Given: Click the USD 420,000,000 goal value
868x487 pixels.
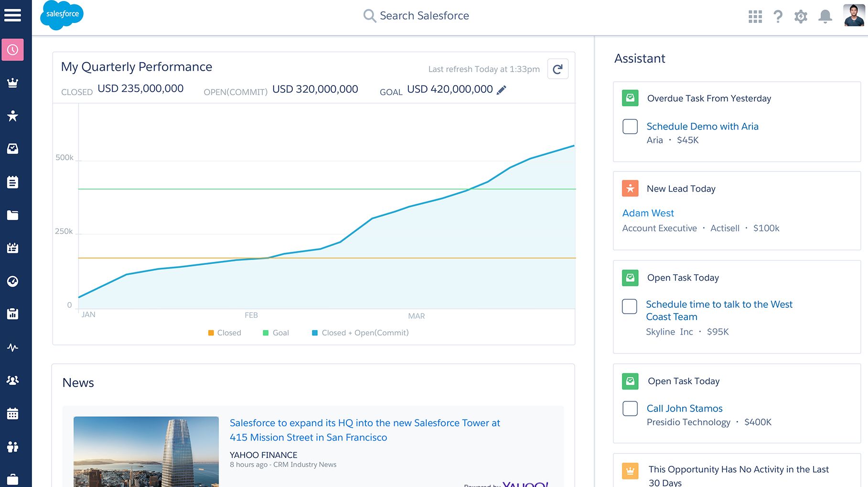Looking at the screenshot, I should click(450, 89).
